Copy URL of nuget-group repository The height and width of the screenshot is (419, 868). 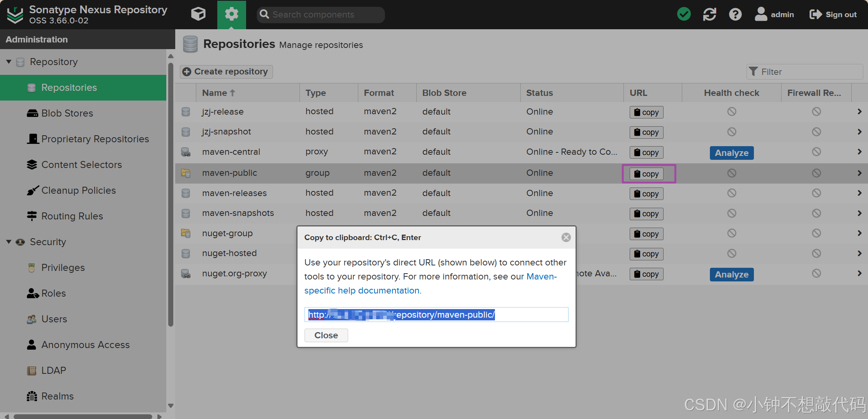(646, 234)
